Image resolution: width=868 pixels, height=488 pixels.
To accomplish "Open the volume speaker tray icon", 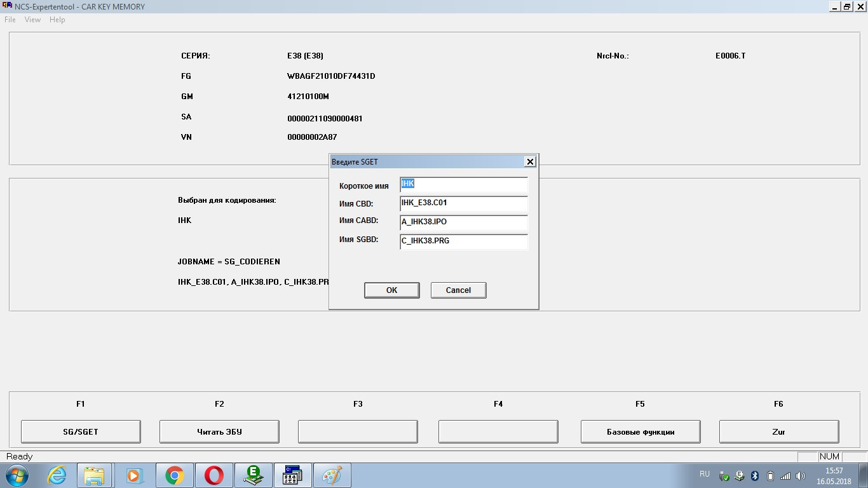I will coord(801,476).
